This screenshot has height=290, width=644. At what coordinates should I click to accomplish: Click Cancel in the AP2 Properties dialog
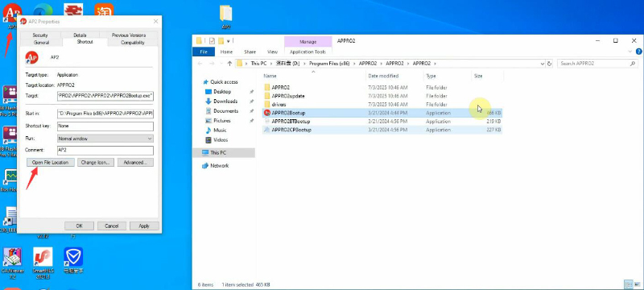[x=112, y=226]
